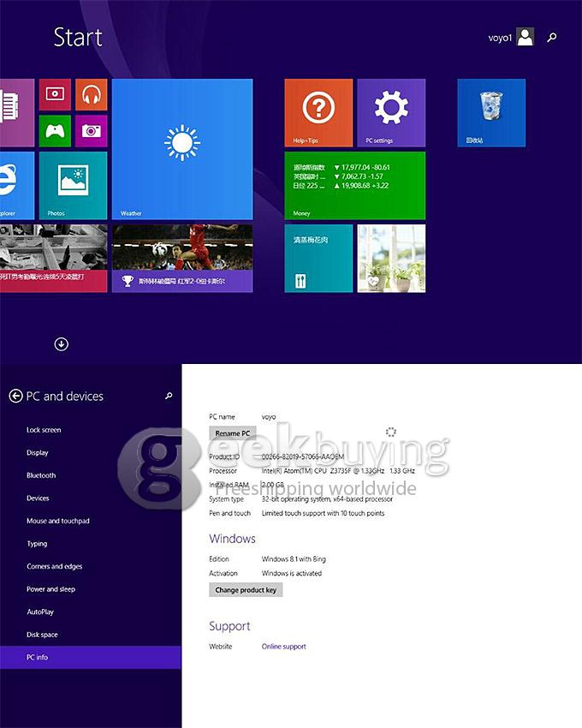Open the Music headphones tile
The image size is (582, 728).
click(92, 94)
